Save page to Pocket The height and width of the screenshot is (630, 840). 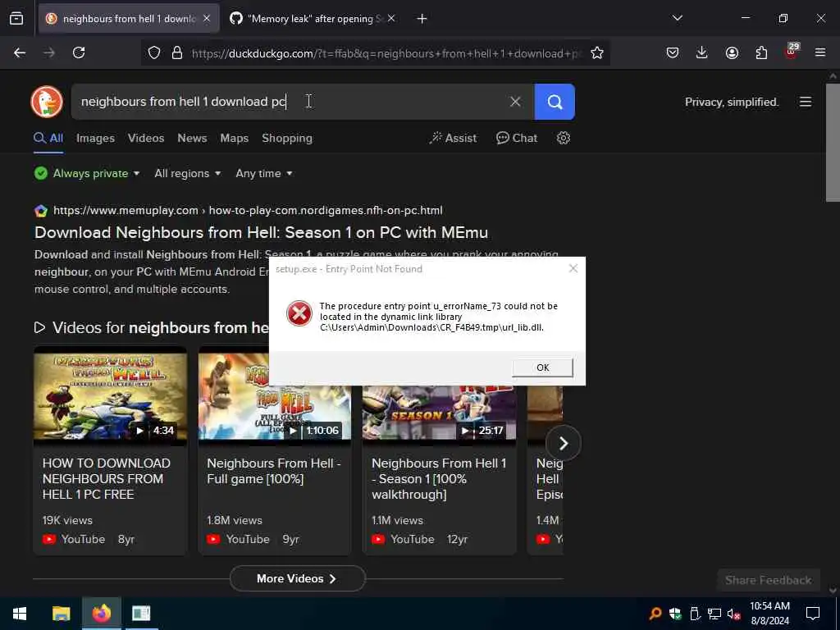[x=673, y=52]
